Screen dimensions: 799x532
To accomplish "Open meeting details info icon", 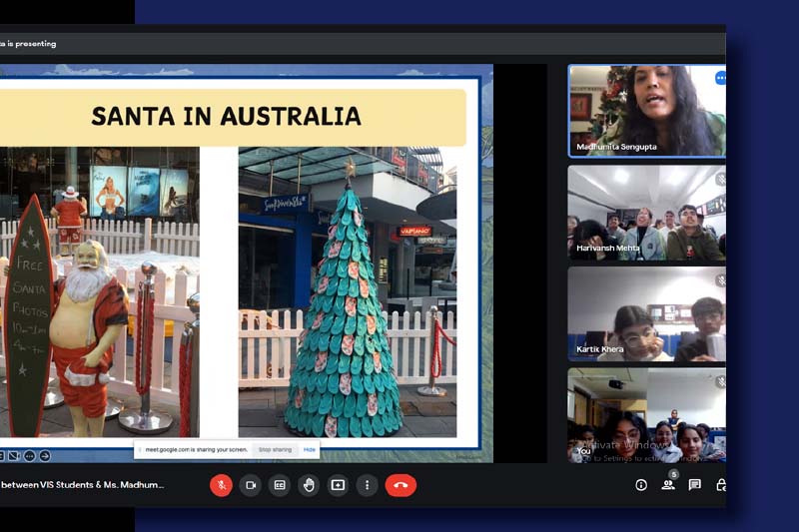I will [641, 485].
